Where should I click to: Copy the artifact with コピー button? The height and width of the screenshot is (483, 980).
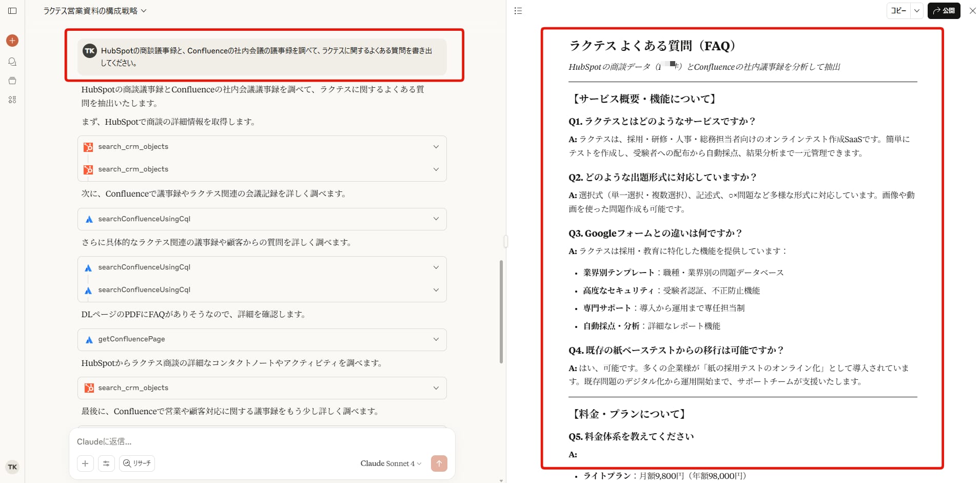(x=898, y=11)
